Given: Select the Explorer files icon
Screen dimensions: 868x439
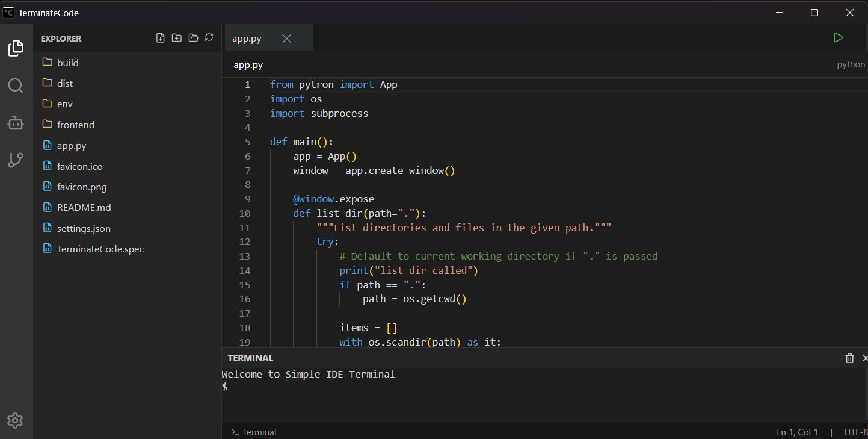Looking at the screenshot, I should [x=16, y=48].
